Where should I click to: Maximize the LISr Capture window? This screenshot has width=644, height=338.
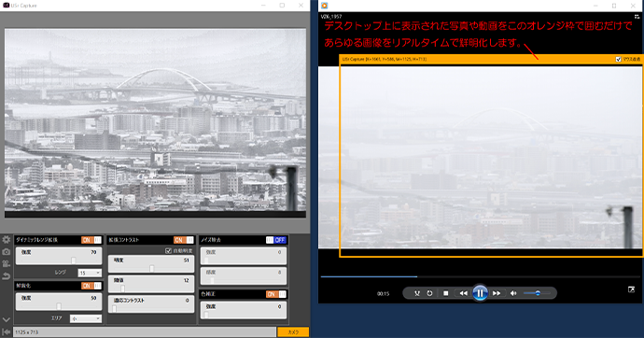click(x=282, y=6)
